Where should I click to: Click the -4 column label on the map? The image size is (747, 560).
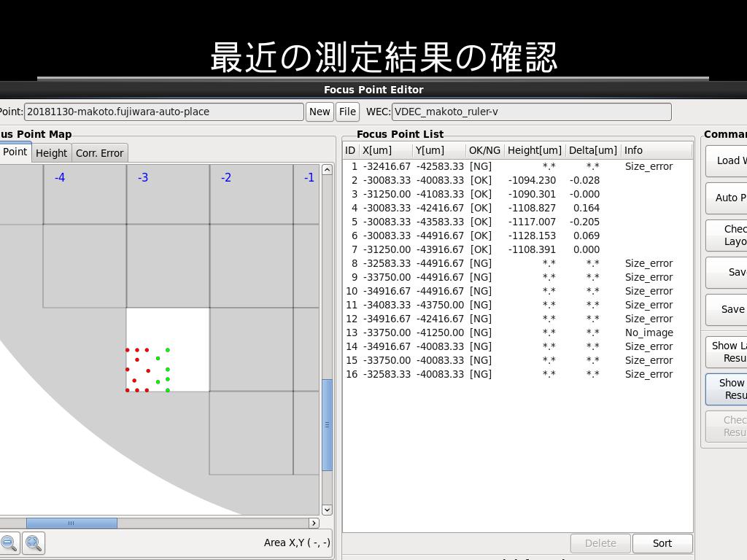(x=60, y=178)
